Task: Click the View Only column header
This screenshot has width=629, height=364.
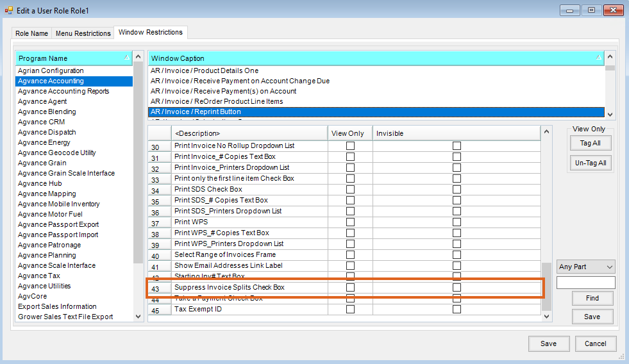Action: pos(350,133)
